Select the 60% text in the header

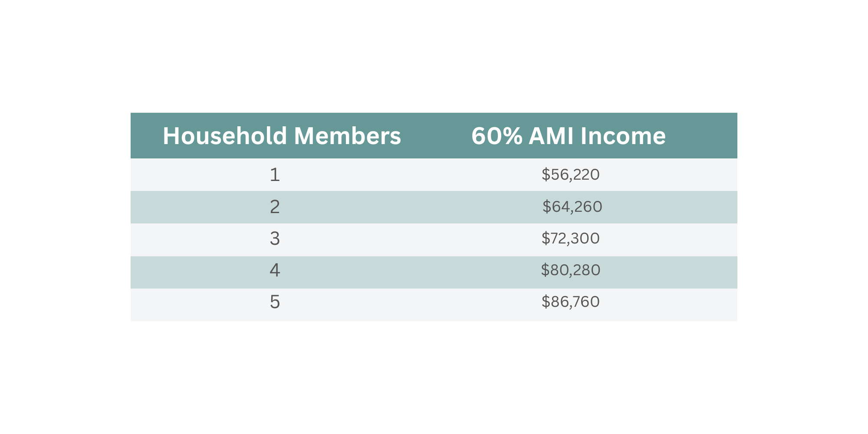point(497,136)
